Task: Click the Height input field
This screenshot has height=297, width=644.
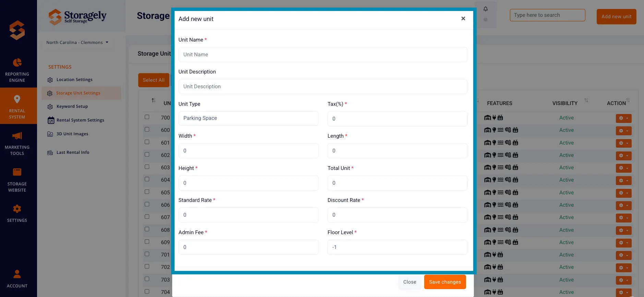Action: pyautogui.click(x=248, y=183)
